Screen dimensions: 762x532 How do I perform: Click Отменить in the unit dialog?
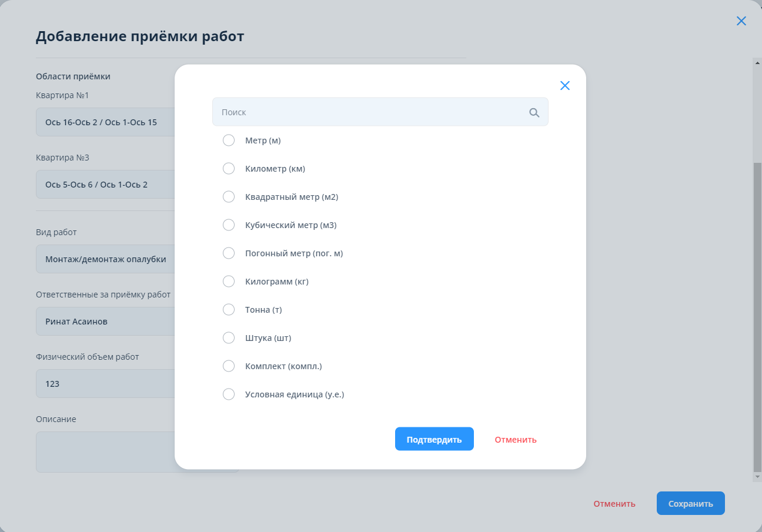pos(516,440)
